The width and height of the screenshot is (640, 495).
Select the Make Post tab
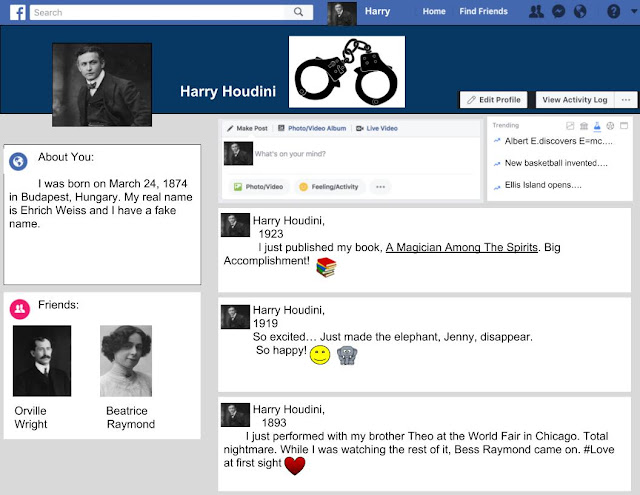[x=247, y=128]
